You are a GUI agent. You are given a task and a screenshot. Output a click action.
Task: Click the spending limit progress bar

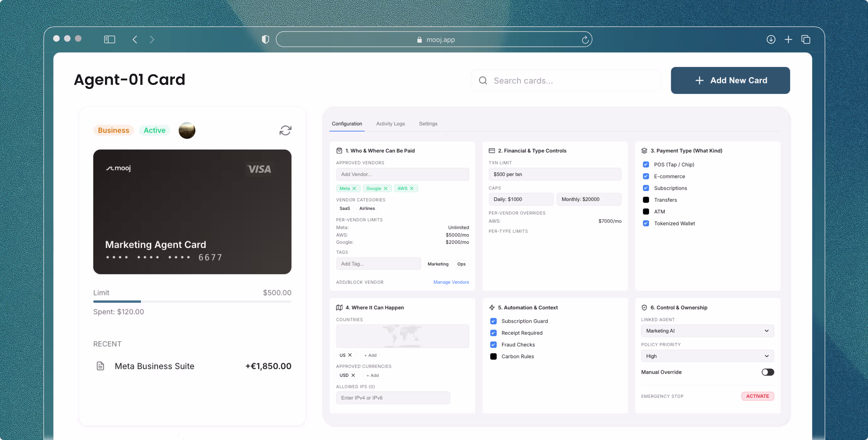coord(192,301)
